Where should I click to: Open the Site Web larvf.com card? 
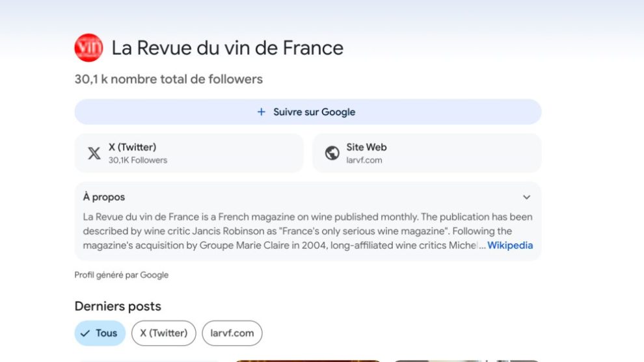427,153
